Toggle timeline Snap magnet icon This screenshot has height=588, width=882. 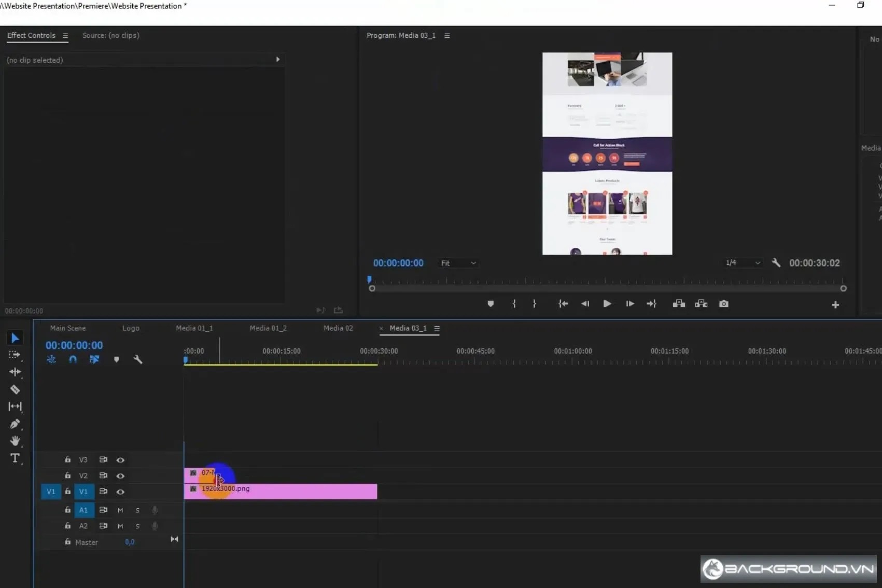(73, 359)
